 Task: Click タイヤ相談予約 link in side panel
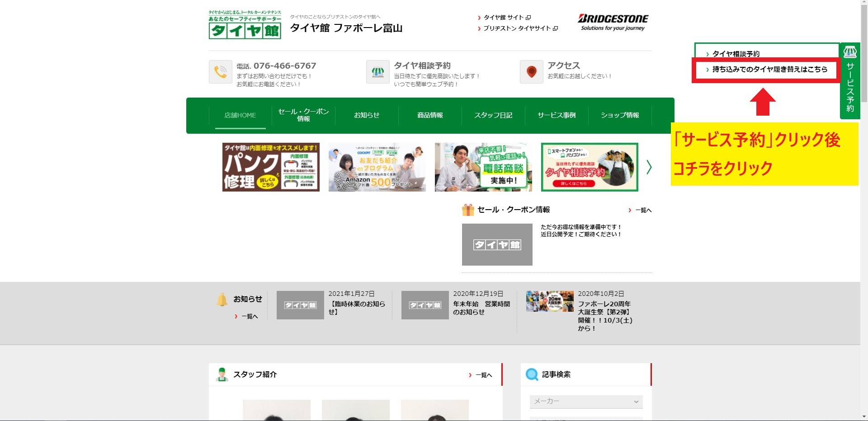coord(736,54)
